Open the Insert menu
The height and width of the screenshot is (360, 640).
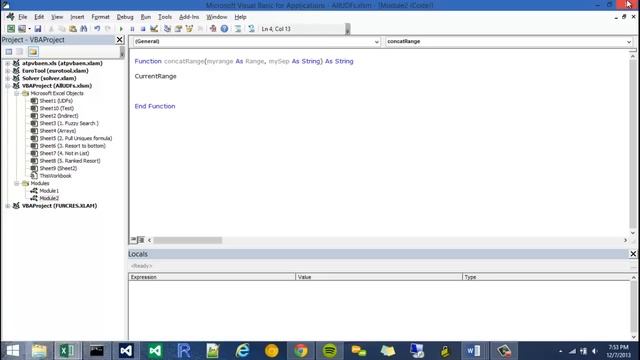tap(77, 17)
